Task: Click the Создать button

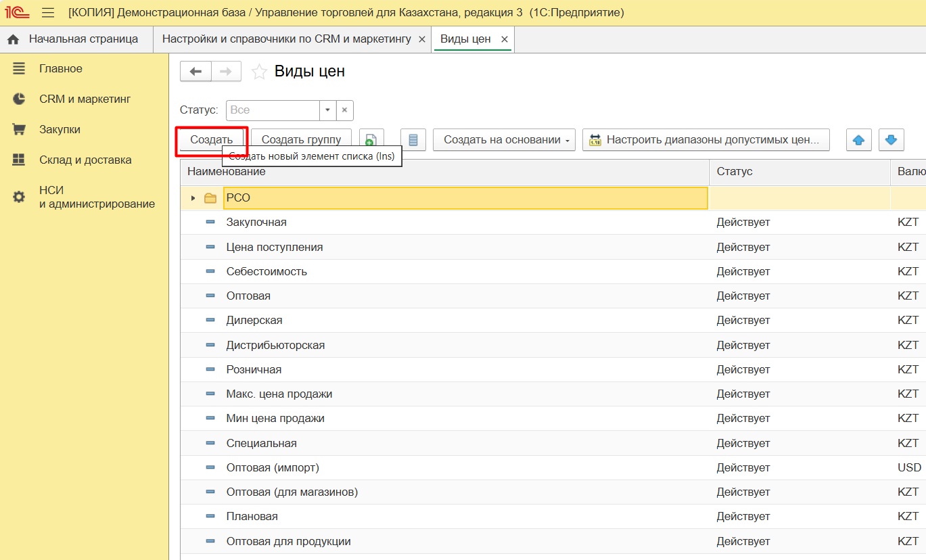Action: [x=211, y=140]
